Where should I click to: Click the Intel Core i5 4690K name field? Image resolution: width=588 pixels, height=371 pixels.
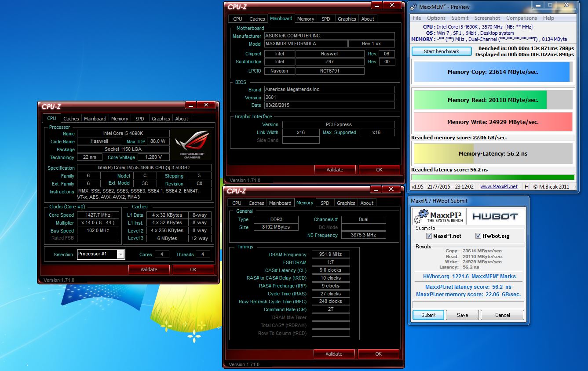click(123, 134)
